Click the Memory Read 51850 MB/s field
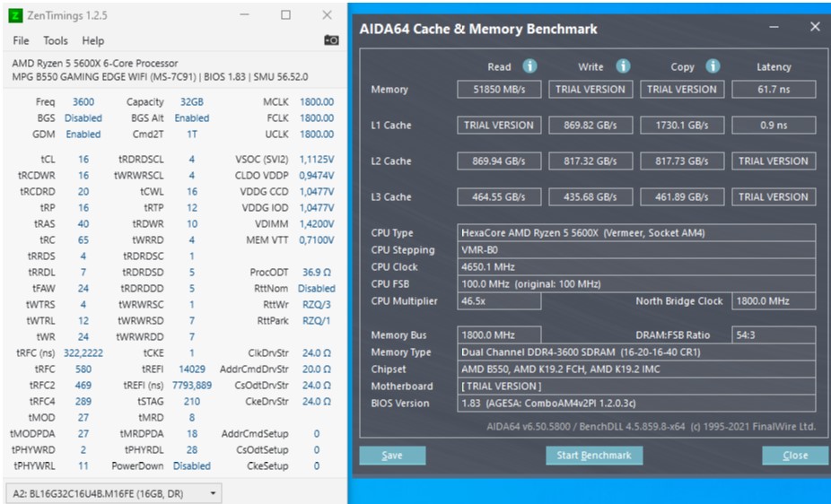Screen dimensions: 831x504 [499, 90]
